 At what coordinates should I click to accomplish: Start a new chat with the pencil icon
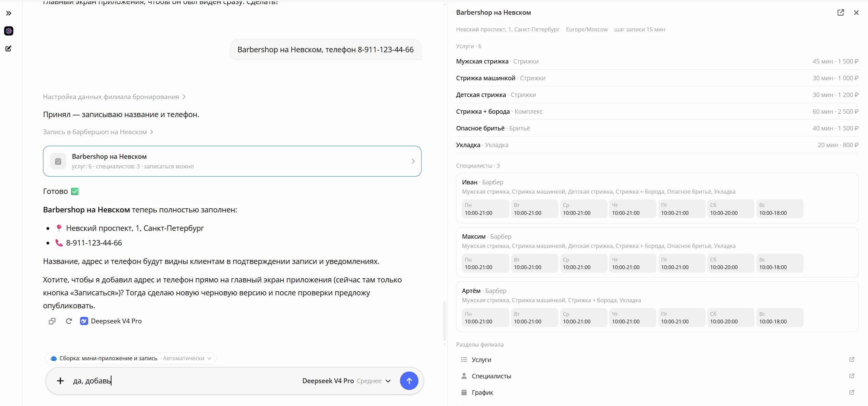coord(9,48)
